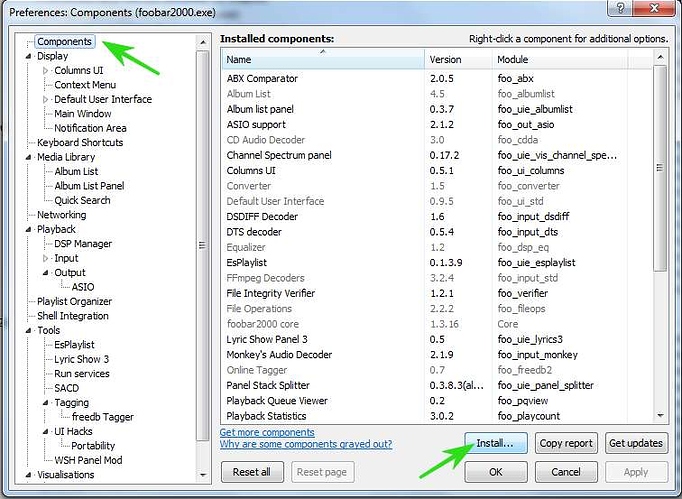This screenshot has width=682, height=499.
Task: Dismiss the dialog with Cancel
Action: click(x=566, y=472)
